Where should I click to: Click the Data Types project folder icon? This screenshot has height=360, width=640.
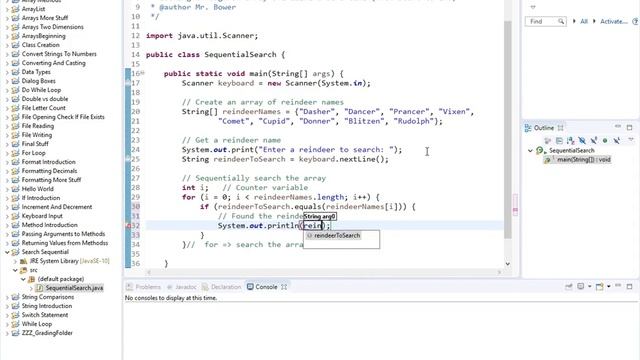(16, 72)
